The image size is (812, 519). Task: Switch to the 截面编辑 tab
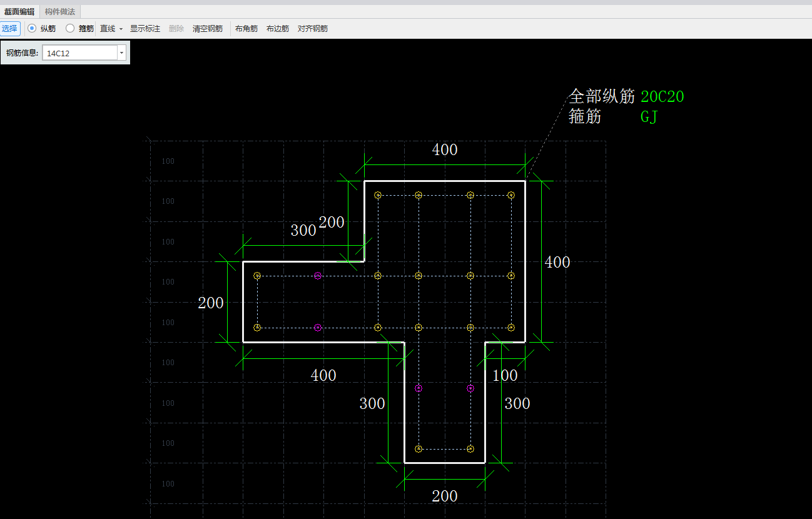click(x=19, y=12)
